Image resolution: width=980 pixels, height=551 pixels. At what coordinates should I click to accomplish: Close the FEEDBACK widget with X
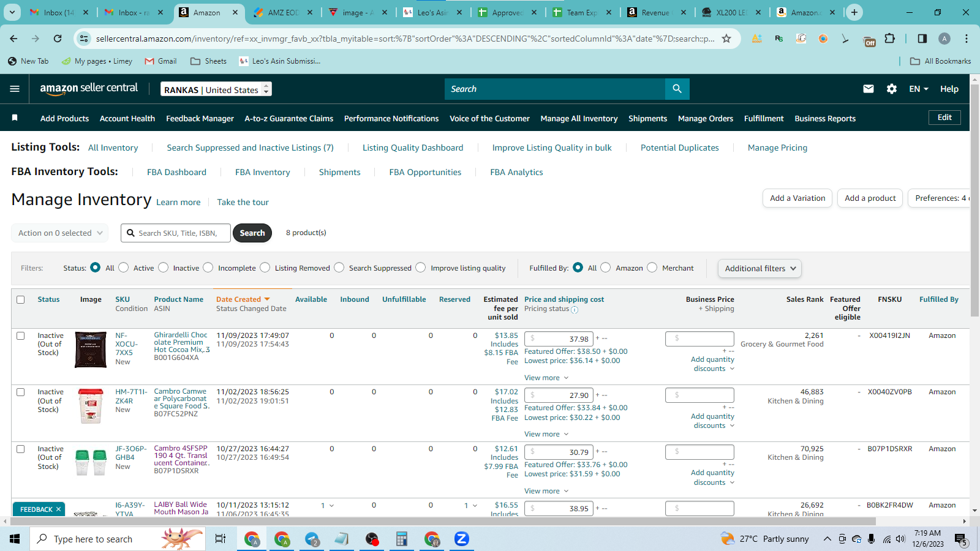59,509
